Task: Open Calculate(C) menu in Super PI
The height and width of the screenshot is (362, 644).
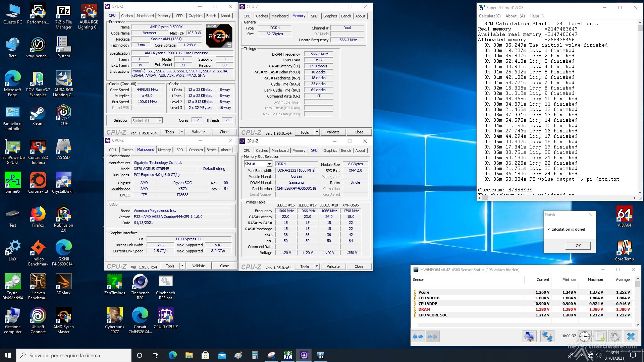Action: (x=490, y=16)
